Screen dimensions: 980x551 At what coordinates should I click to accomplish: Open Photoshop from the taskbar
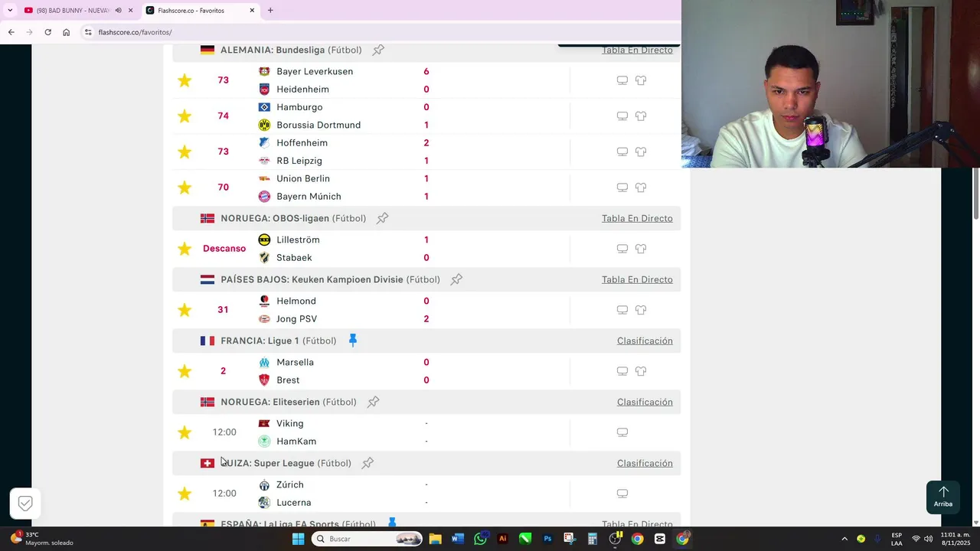pyautogui.click(x=547, y=539)
